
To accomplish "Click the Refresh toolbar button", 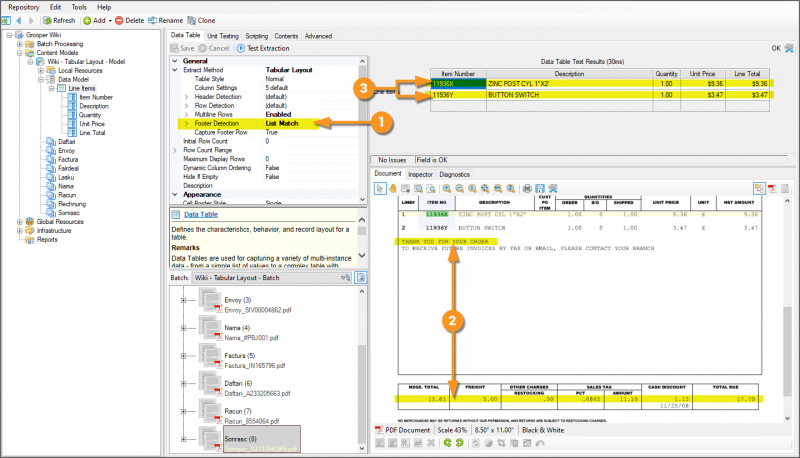I will [x=58, y=20].
